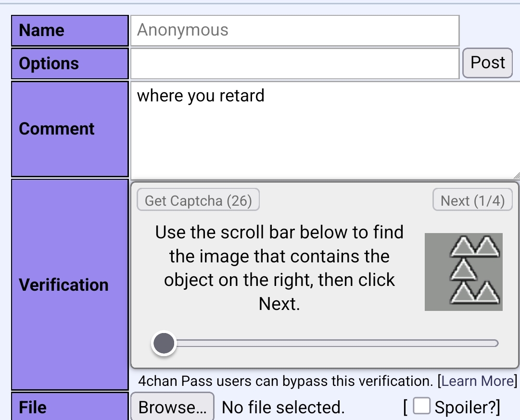Click the Next (1/4) button
Viewport: 520px width, 420px height.
[472, 200]
